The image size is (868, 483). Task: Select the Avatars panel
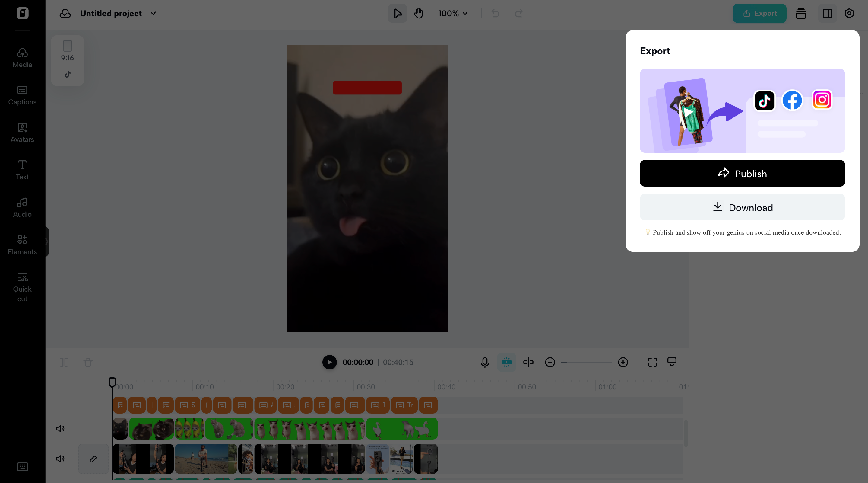pyautogui.click(x=22, y=133)
